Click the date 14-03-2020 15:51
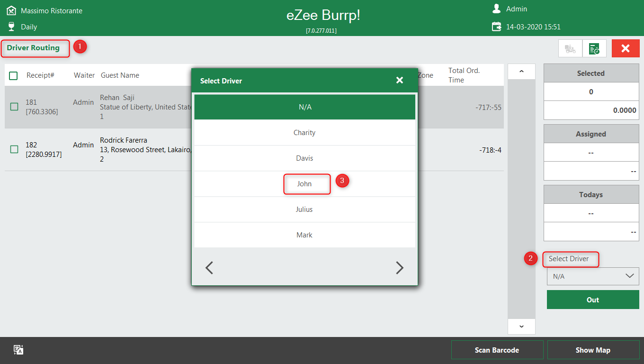Screen dimensions: 644x364 point(533,27)
